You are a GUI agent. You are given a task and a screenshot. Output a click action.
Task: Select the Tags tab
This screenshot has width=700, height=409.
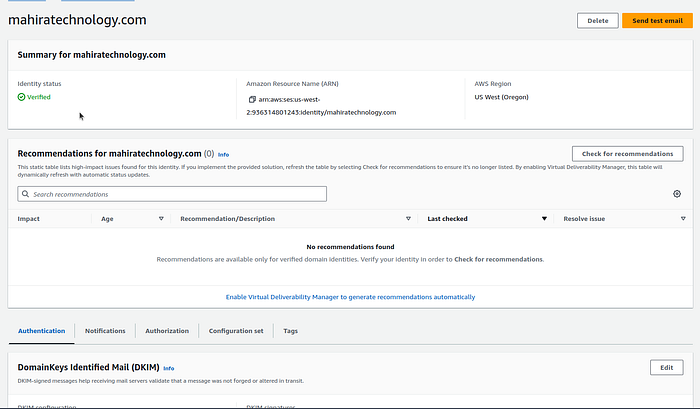pos(290,331)
